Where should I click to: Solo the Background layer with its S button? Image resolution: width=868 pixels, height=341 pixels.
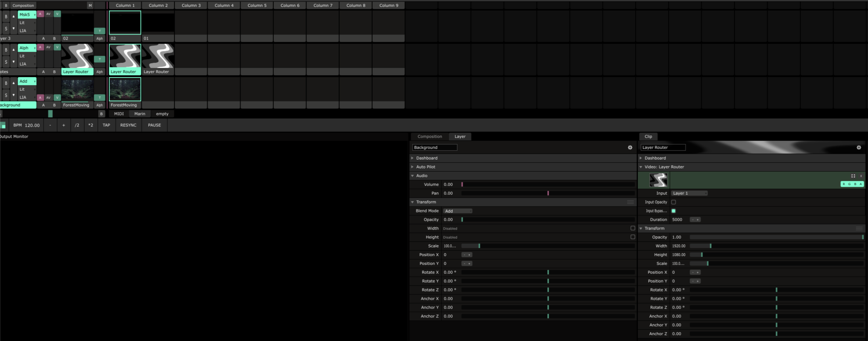6,95
